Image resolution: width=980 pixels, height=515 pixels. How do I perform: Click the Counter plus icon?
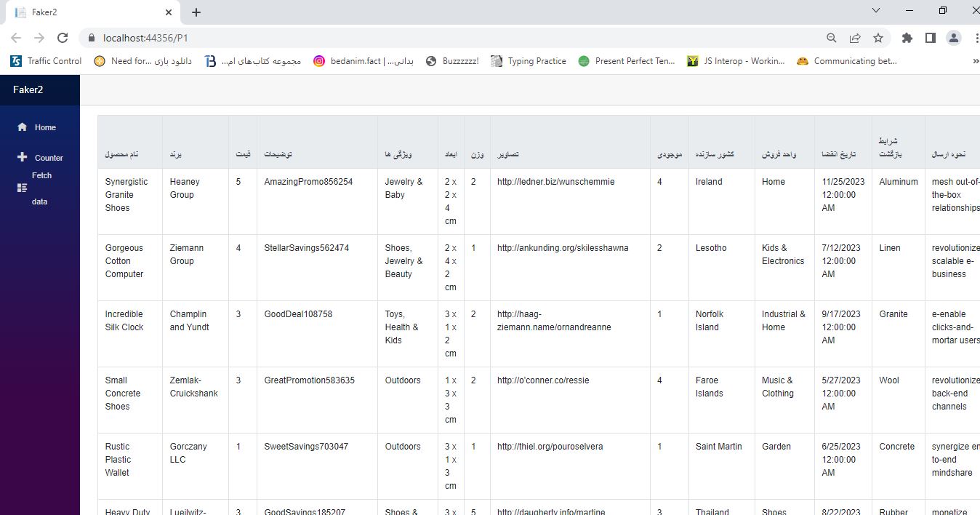22,157
